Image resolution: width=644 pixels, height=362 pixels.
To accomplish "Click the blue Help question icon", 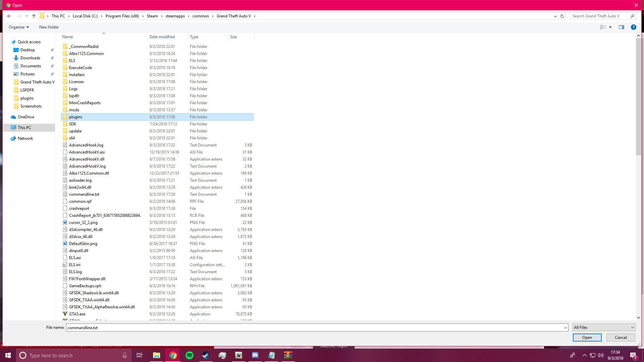I will tap(633, 27).
